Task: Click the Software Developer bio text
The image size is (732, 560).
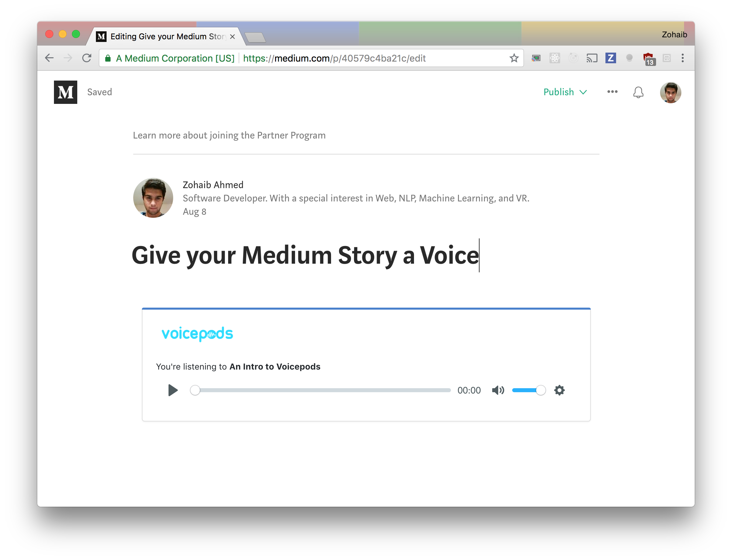Action: (356, 198)
